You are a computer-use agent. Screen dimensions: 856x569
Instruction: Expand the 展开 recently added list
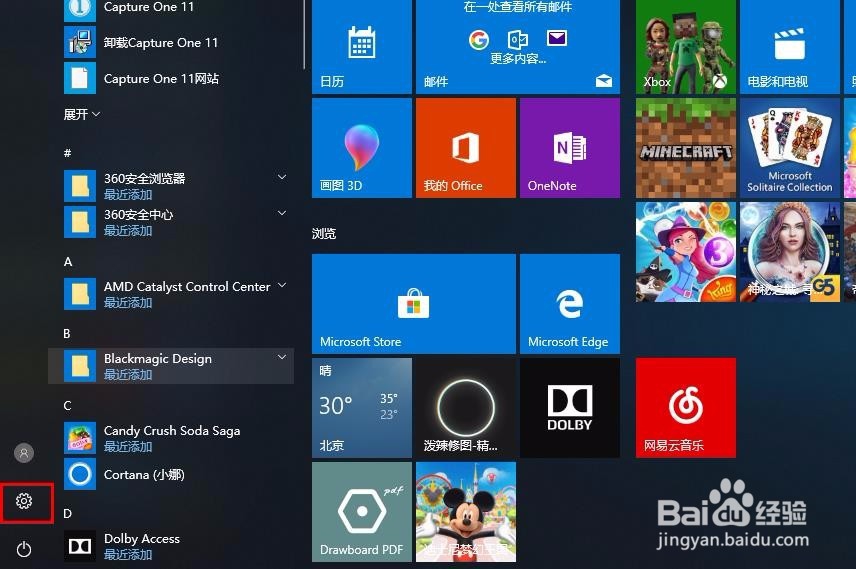82,114
